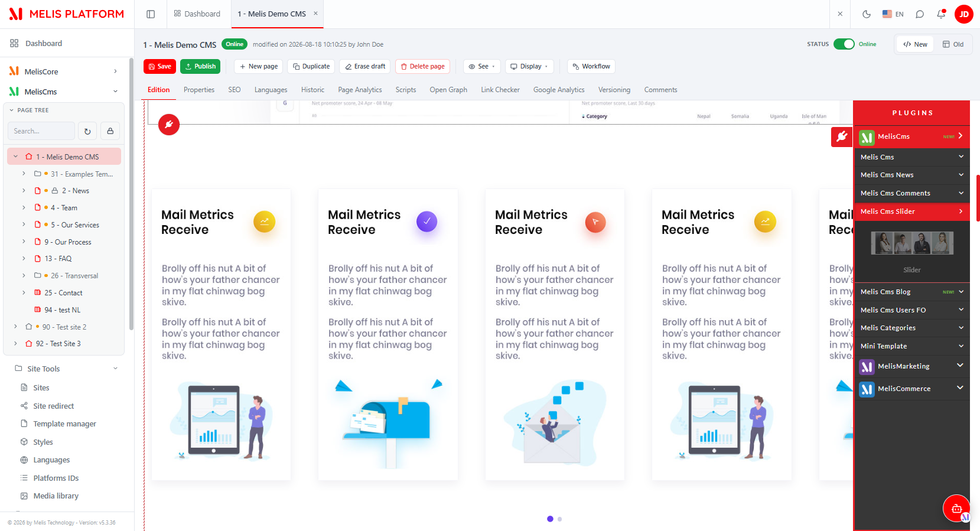Go to the second slider page dot

click(x=559, y=519)
